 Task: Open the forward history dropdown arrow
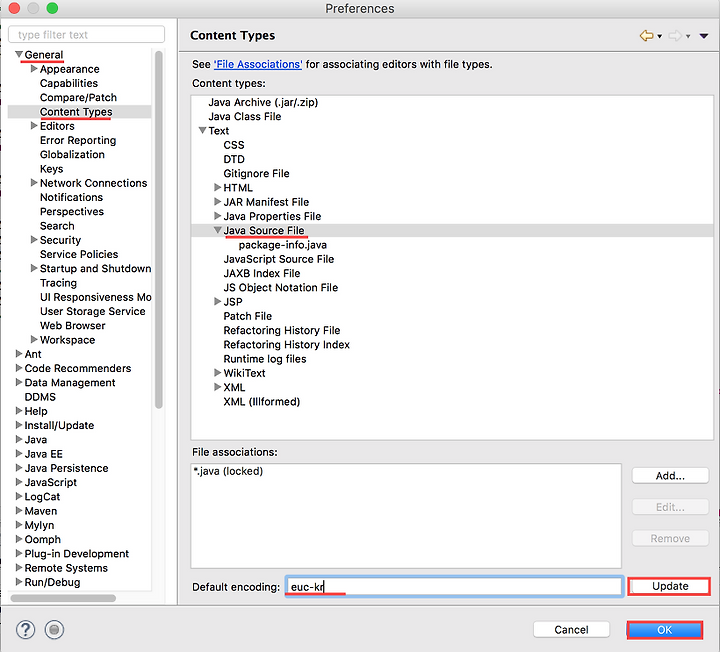click(688, 36)
